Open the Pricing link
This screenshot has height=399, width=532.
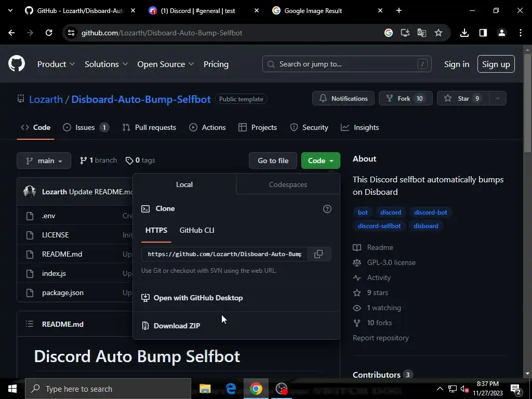(x=216, y=64)
